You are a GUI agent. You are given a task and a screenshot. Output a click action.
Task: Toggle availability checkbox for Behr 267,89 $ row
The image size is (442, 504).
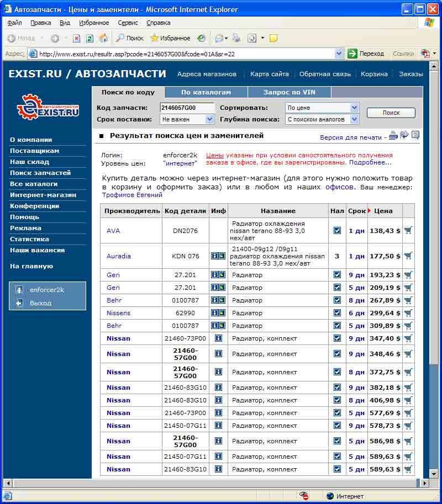tap(337, 300)
